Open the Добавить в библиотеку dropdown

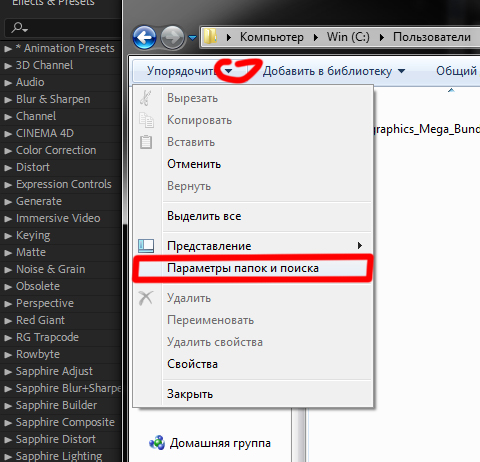pyautogui.click(x=334, y=71)
